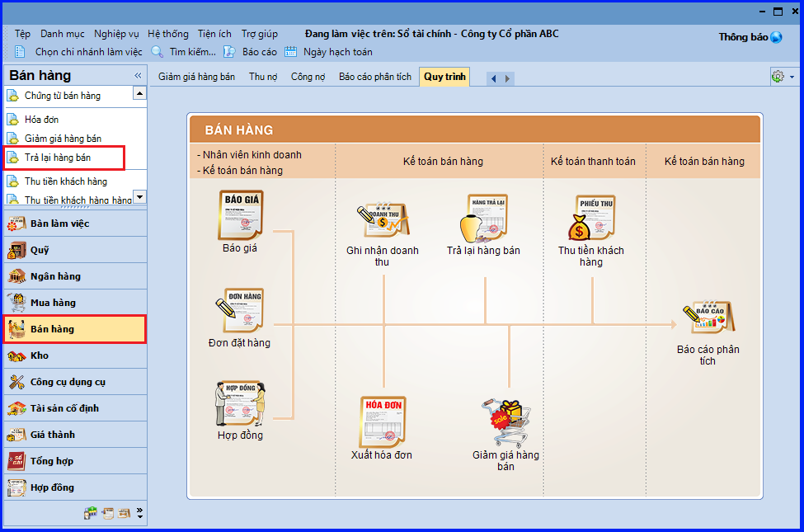The image size is (804, 532).
Task: Click the Tìm kiếm magnifier icon
Action: point(157,52)
